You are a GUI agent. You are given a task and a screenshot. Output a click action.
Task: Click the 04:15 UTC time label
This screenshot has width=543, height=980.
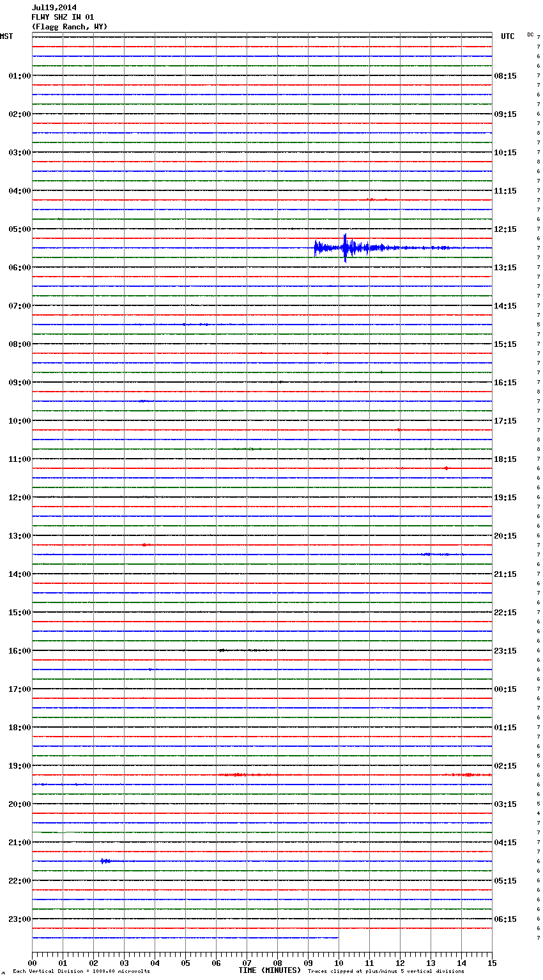tap(505, 843)
